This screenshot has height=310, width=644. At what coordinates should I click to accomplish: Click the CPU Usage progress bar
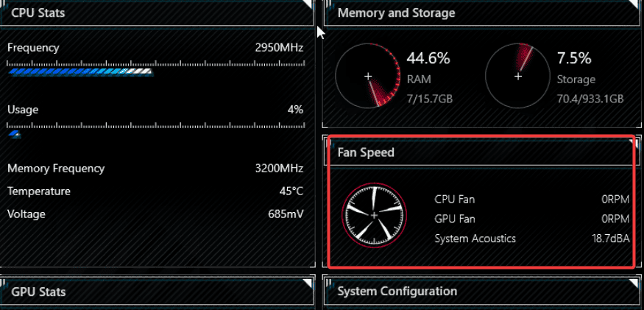pyautogui.click(x=15, y=134)
